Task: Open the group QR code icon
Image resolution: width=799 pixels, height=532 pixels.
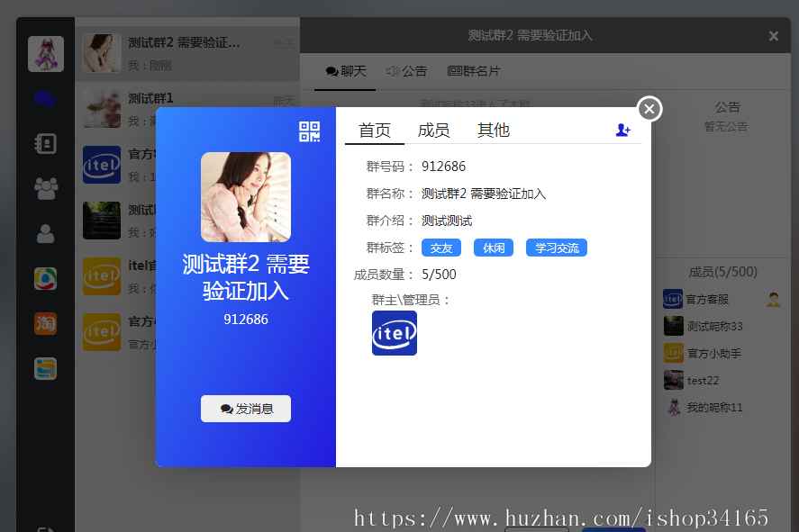Action: pos(309,132)
